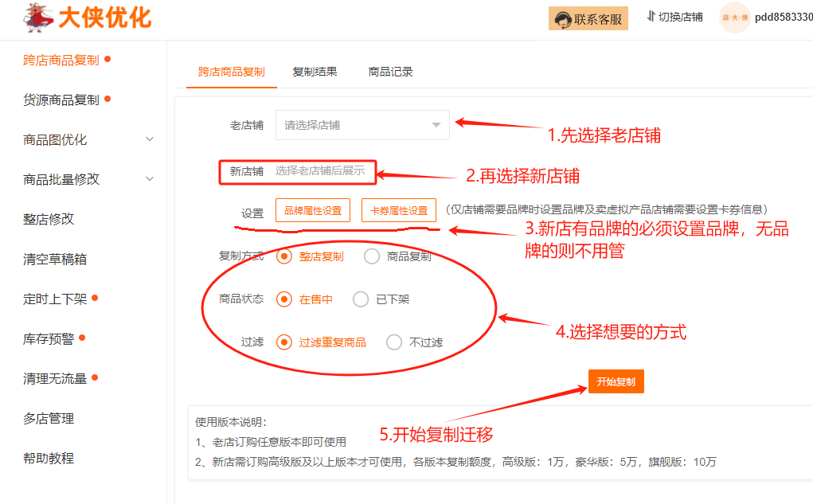This screenshot has height=504, width=813.
Task: Open 清理无流量 in the sidebar
Action: click(x=55, y=379)
